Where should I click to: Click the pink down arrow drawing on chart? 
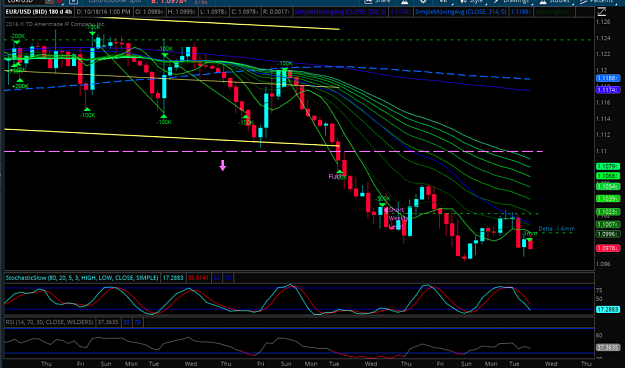pos(222,165)
